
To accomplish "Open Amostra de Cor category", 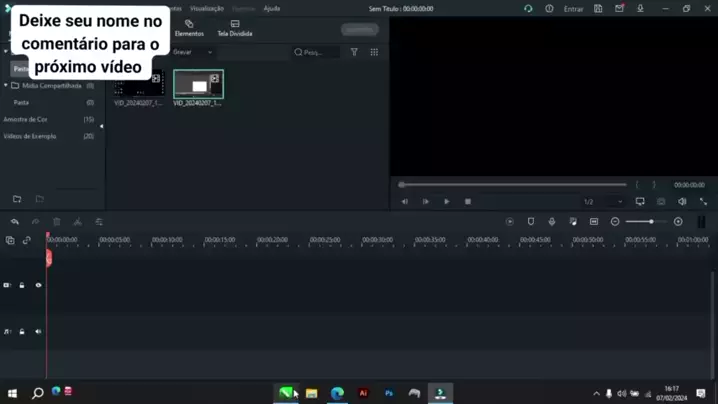I will [26, 119].
